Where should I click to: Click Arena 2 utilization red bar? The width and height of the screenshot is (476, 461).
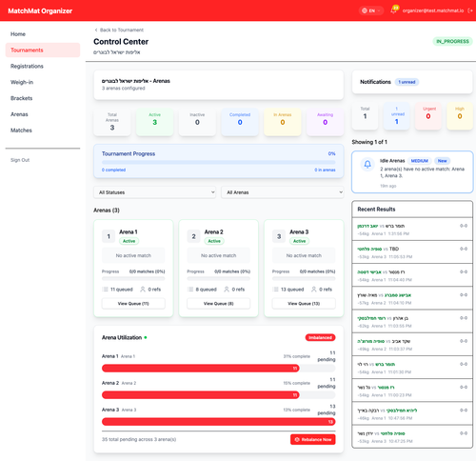(201, 395)
